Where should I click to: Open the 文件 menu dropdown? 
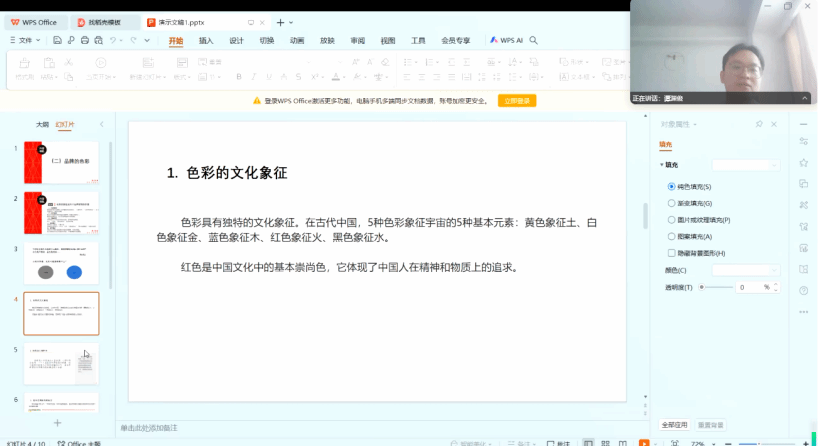[26, 40]
